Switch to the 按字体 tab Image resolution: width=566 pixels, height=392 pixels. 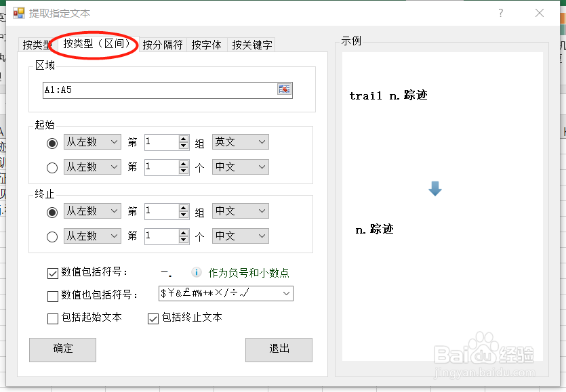(x=207, y=45)
